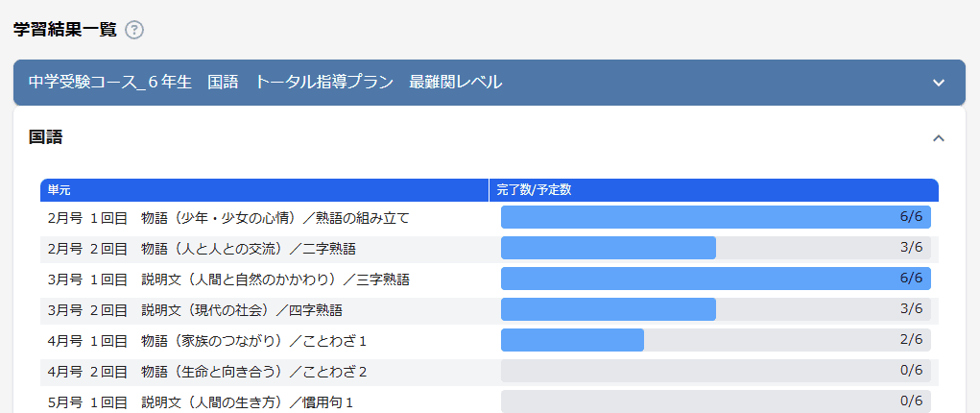The image size is (980, 413).
Task: Click the half-filled bar for 3月号 2回目
Action: (715, 309)
